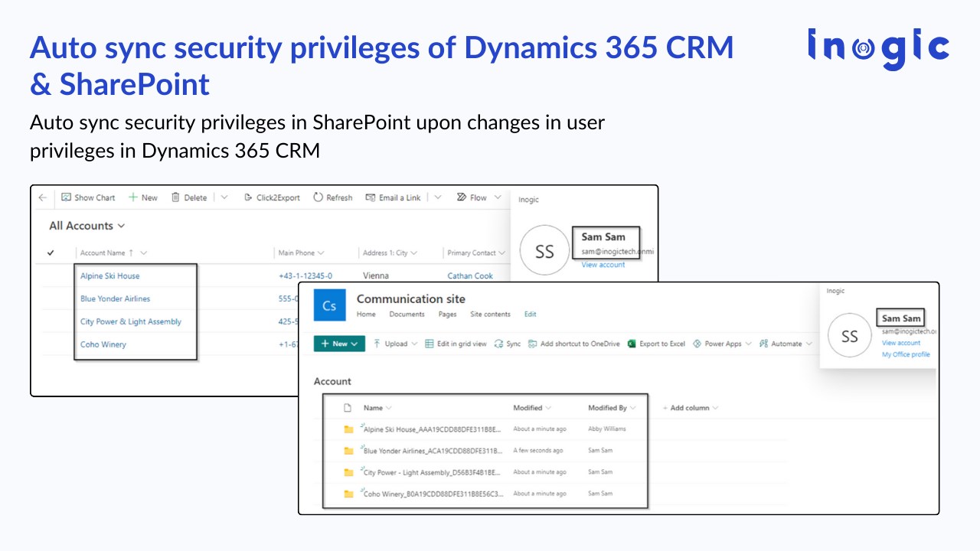Go to Pages in site navigation

coord(447,315)
